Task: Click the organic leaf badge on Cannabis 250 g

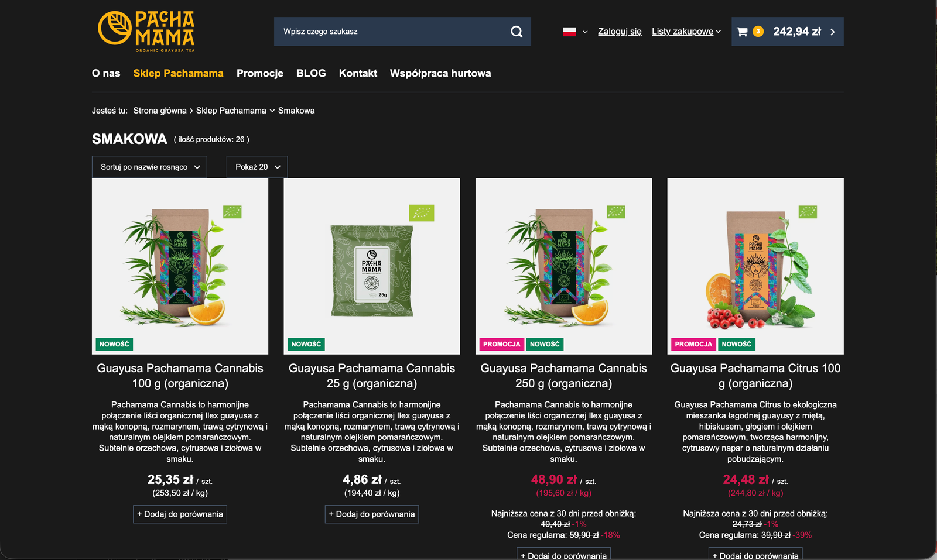Action: pyautogui.click(x=616, y=212)
